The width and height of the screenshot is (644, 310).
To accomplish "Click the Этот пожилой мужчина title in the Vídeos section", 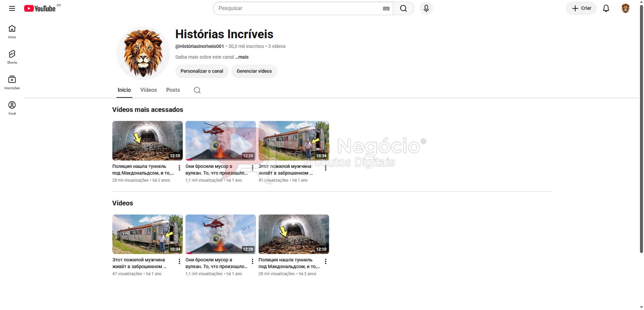I will coord(139,263).
